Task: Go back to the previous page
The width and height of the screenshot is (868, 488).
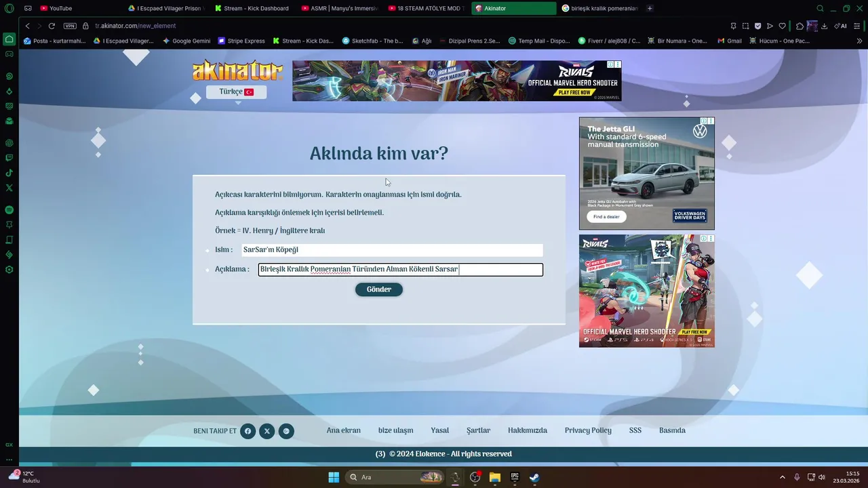Action: pyautogui.click(x=27, y=26)
